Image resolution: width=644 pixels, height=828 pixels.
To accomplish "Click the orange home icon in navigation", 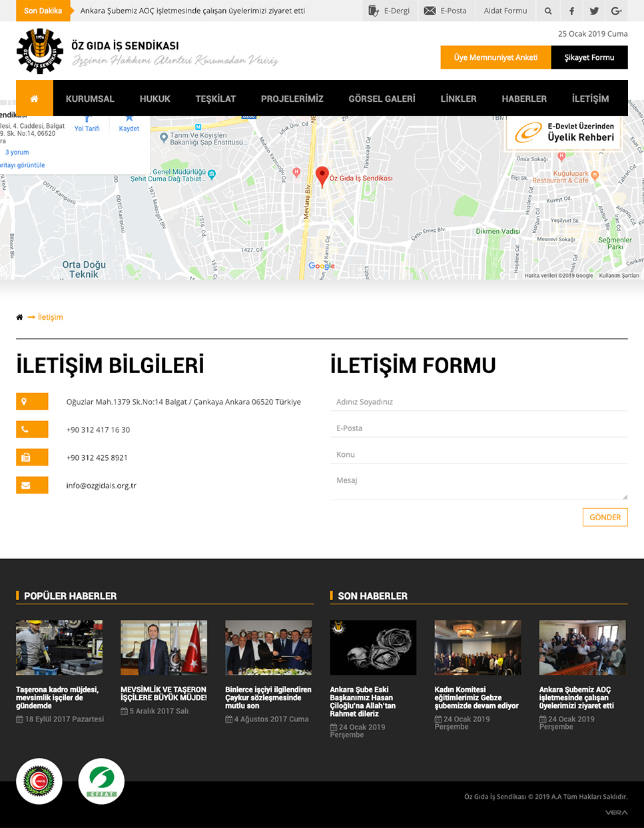I will tap(35, 99).
